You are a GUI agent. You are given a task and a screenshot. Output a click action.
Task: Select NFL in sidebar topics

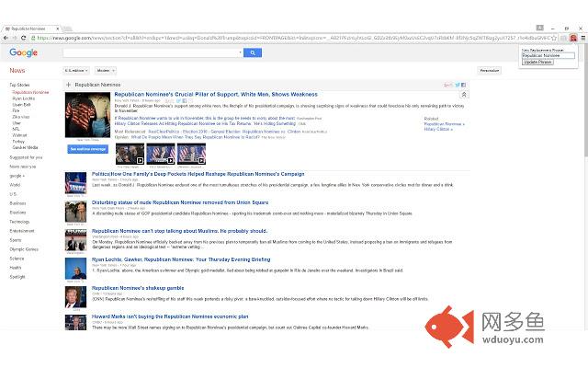point(17,129)
